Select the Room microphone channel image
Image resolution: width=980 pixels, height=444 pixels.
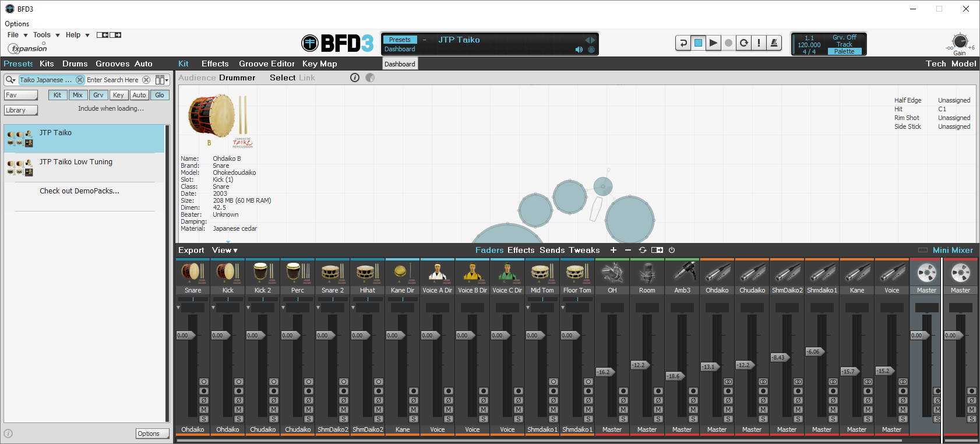(647, 272)
